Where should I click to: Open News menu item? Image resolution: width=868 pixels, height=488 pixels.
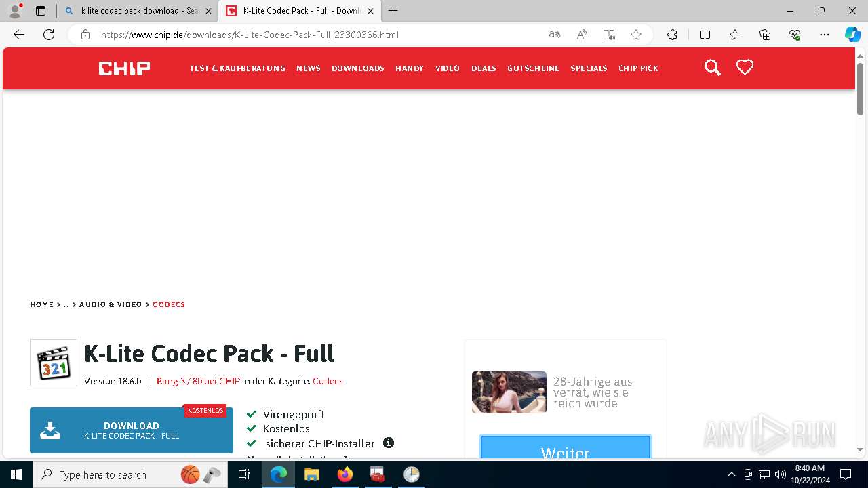click(309, 68)
